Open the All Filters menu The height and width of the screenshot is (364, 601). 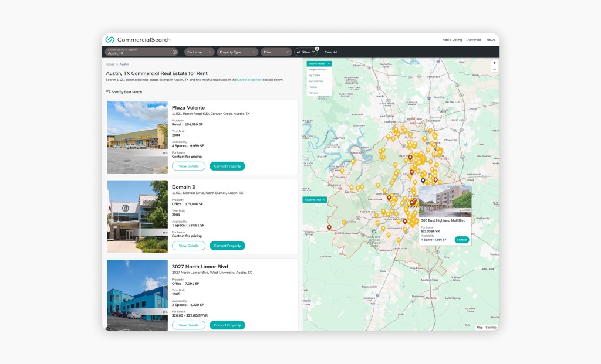(x=306, y=52)
